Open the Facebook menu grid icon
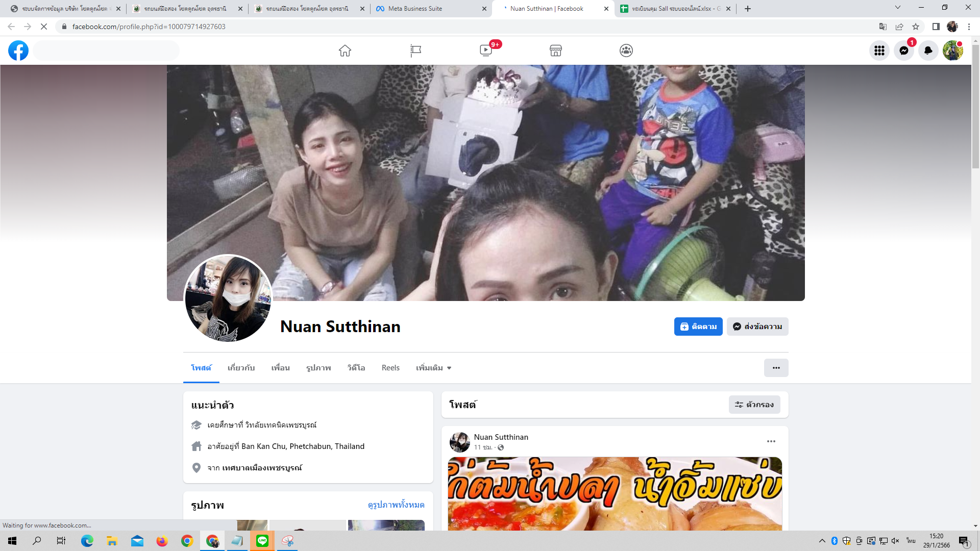This screenshot has height=551, width=980. (879, 51)
